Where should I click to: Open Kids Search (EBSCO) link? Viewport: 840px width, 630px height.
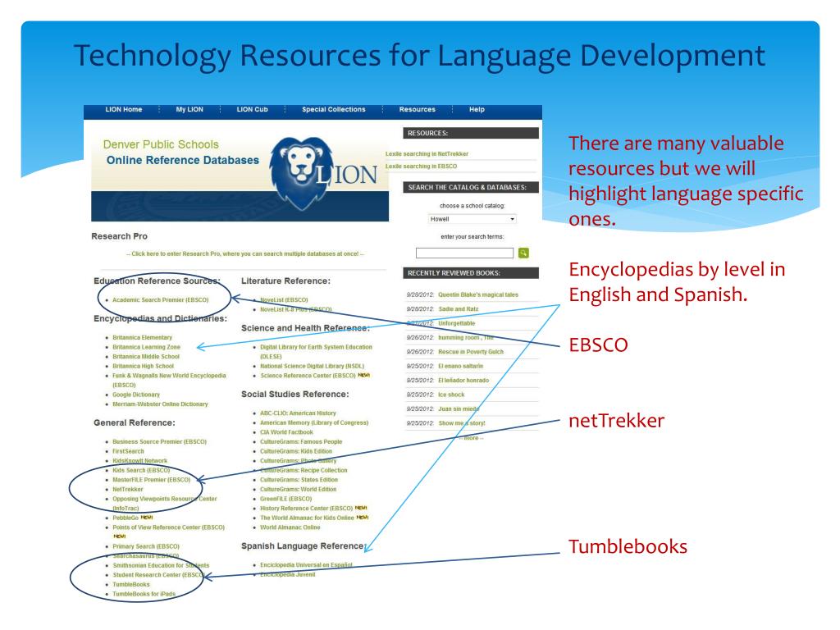tap(141, 470)
